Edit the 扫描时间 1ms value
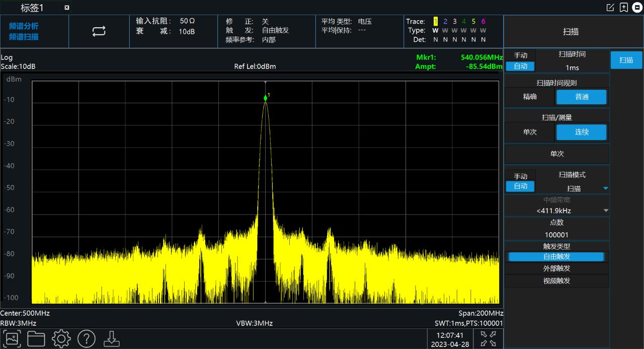The height and width of the screenshot is (349, 644). point(572,67)
